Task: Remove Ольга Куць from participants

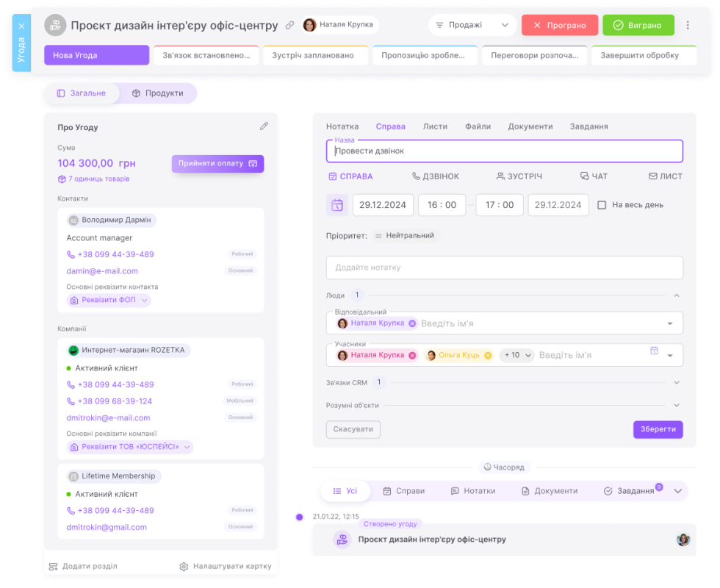Action: (x=486, y=355)
